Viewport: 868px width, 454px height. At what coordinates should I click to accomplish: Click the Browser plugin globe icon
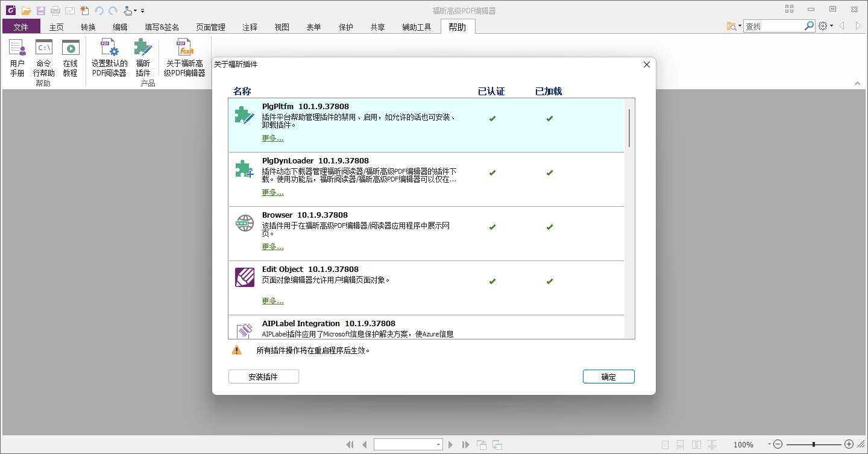click(x=244, y=224)
